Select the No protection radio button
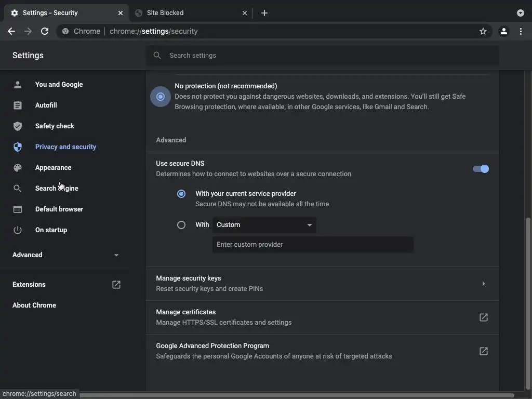This screenshot has width=532, height=399. pyautogui.click(x=161, y=97)
